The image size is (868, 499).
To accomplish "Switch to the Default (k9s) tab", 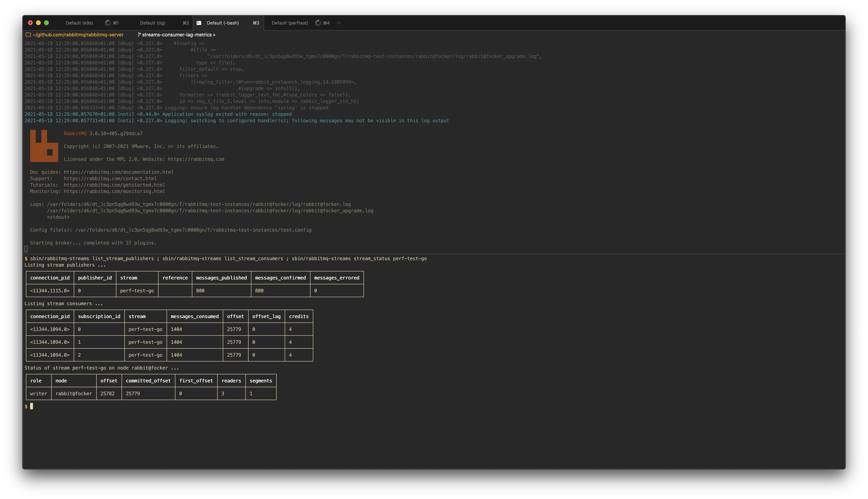I will pyautogui.click(x=79, y=23).
